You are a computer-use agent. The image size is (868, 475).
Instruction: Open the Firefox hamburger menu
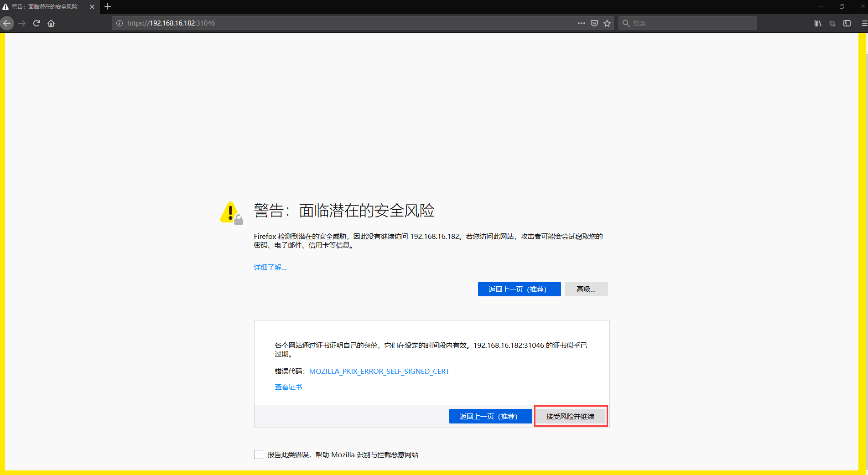(864, 23)
